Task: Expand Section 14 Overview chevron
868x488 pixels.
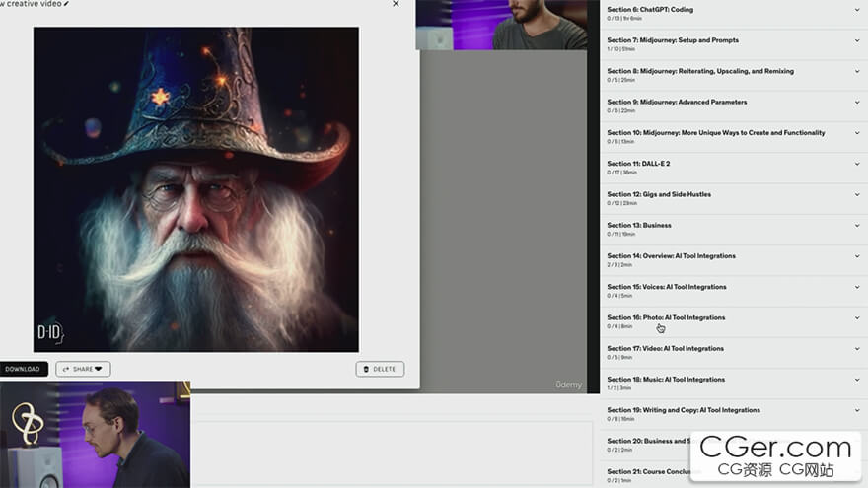Action: click(857, 256)
